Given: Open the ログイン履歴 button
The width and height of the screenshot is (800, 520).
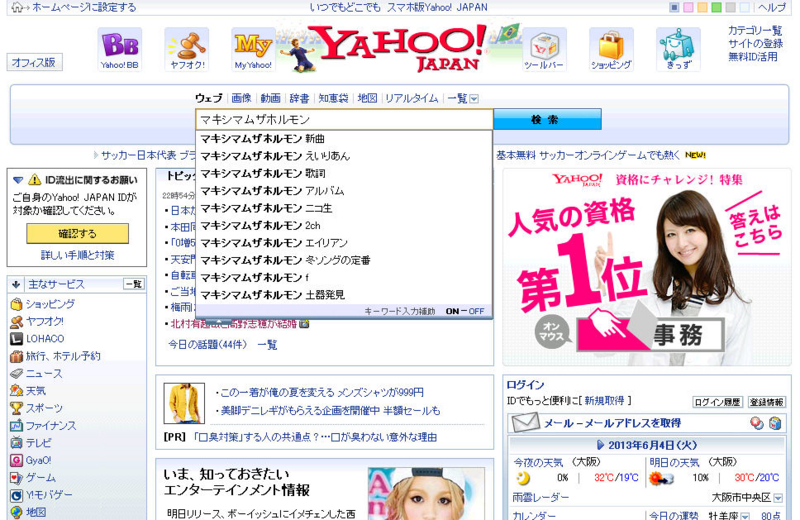Looking at the screenshot, I should [717, 402].
